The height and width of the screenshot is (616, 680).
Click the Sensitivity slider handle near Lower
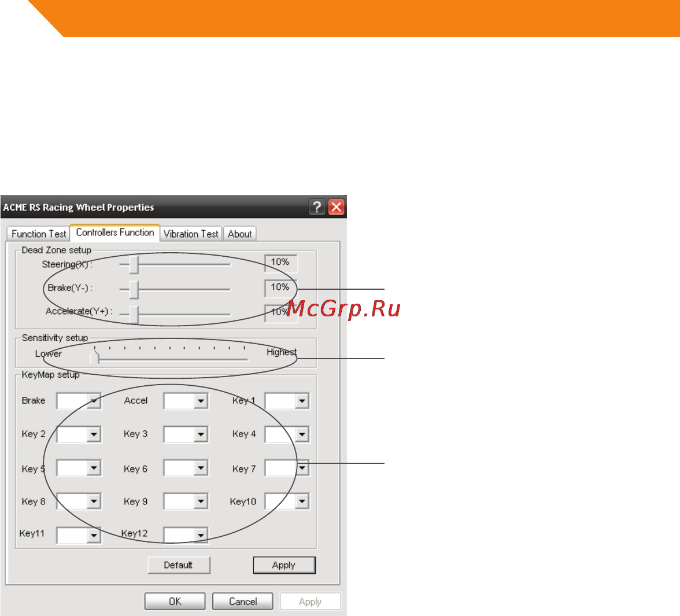coord(95,357)
